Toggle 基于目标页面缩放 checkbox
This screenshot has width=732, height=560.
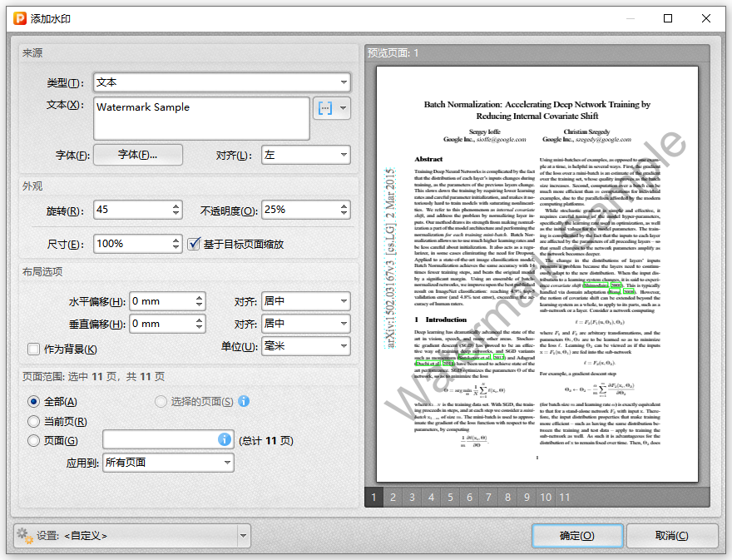195,244
